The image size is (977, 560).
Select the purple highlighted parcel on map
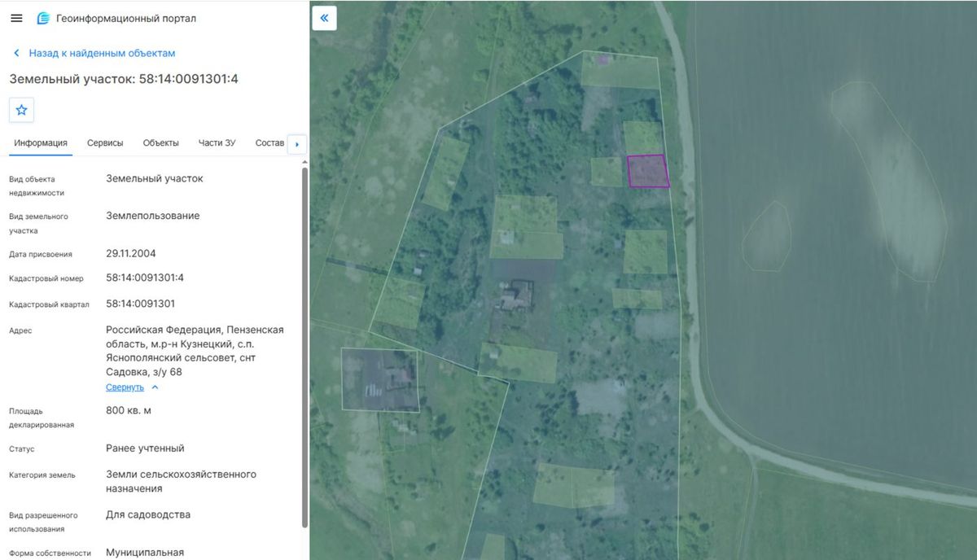point(648,171)
